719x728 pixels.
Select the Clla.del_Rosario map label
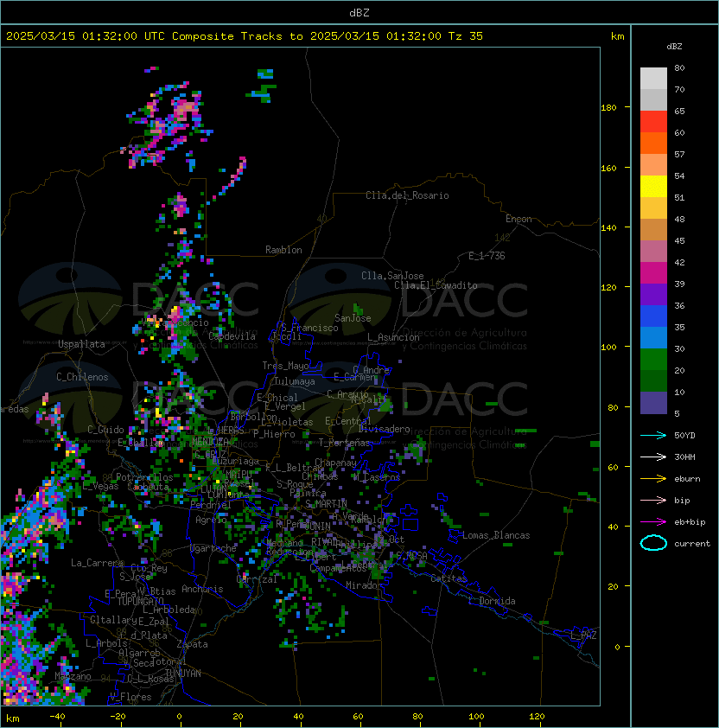point(407,195)
